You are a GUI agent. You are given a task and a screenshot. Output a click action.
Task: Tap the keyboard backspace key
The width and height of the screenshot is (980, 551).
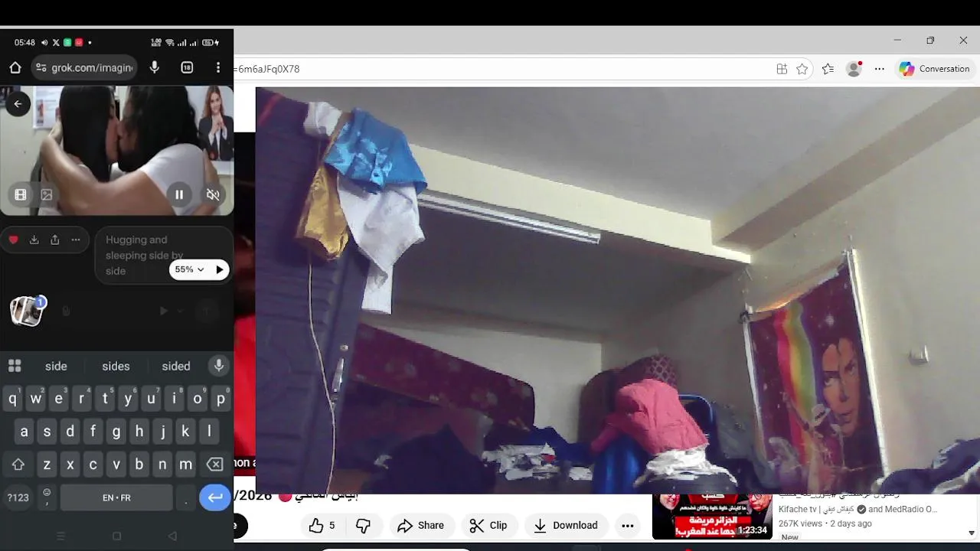pyautogui.click(x=215, y=465)
